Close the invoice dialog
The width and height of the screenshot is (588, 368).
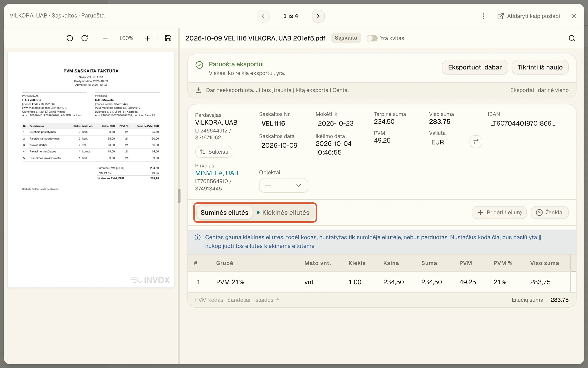point(574,16)
